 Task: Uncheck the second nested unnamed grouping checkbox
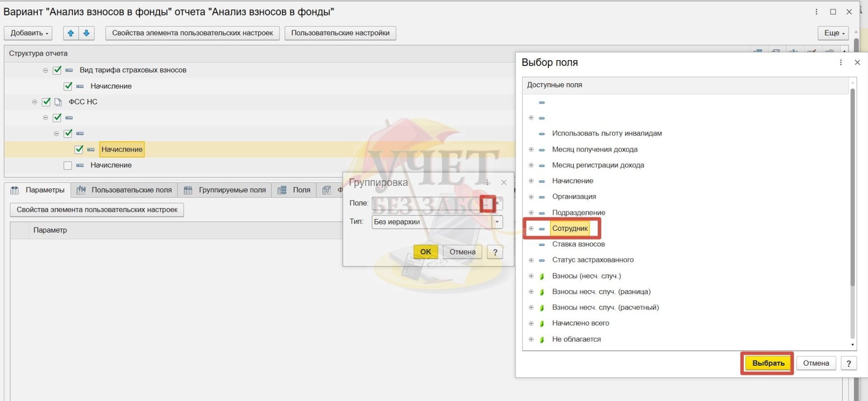pos(68,134)
